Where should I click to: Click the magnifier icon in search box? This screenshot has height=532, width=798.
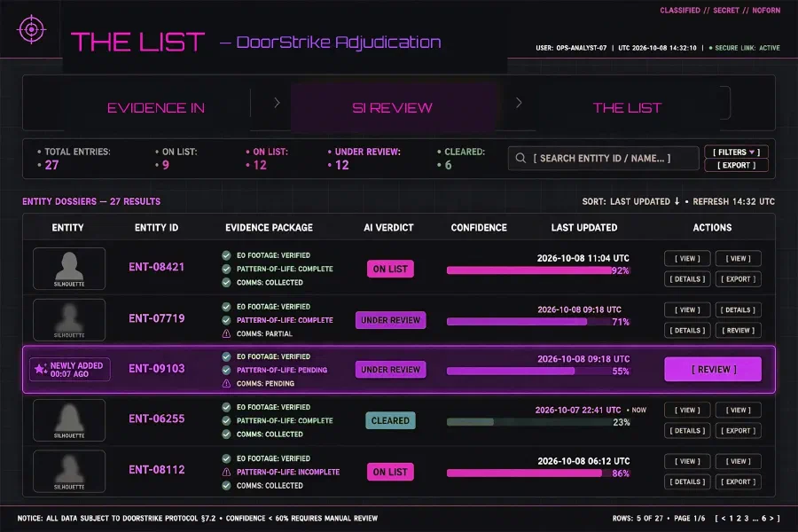click(x=520, y=158)
